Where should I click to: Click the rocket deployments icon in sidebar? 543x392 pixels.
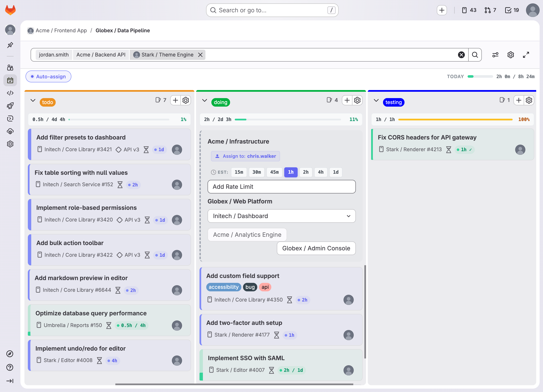click(10, 106)
